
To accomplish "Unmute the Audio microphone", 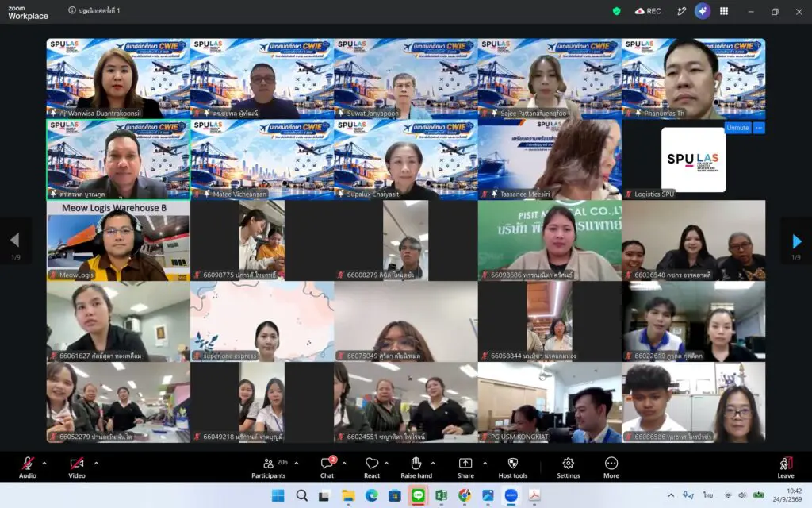I will [x=28, y=468].
